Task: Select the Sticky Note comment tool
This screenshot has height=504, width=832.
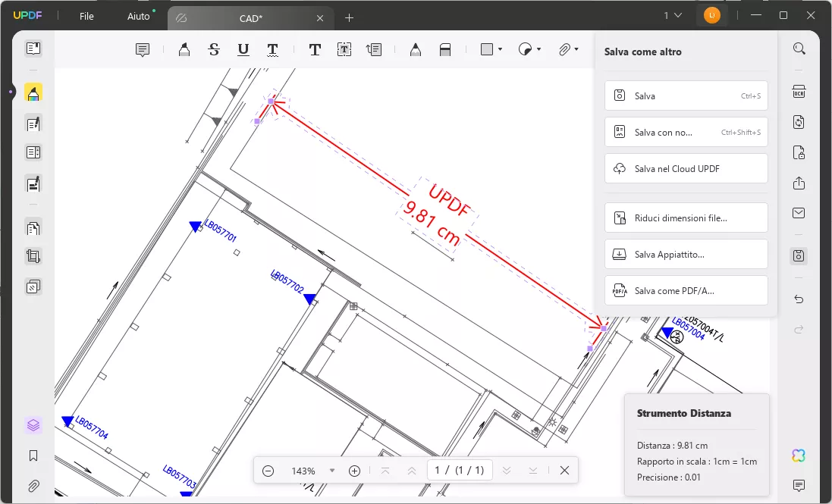Action: (x=142, y=50)
